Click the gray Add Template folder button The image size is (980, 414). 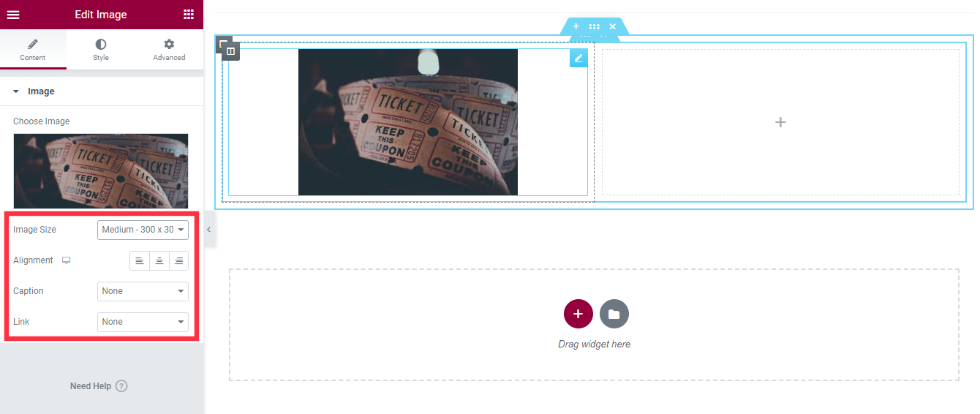(614, 314)
